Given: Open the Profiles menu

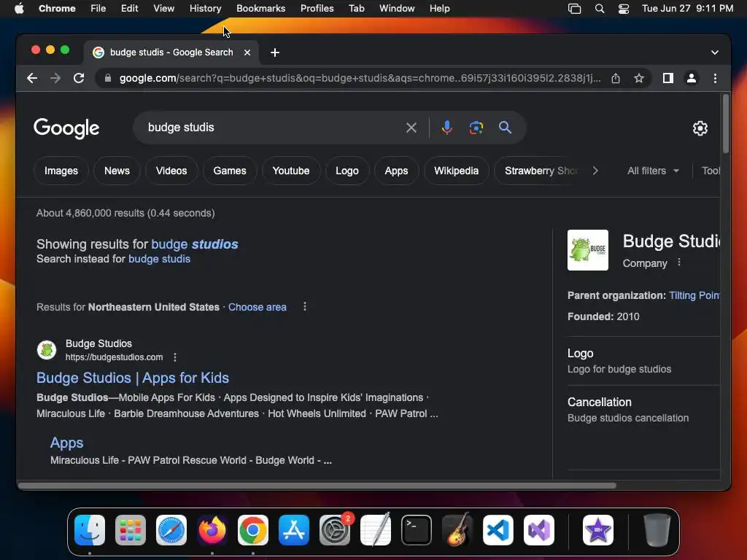Looking at the screenshot, I should tap(317, 9).
